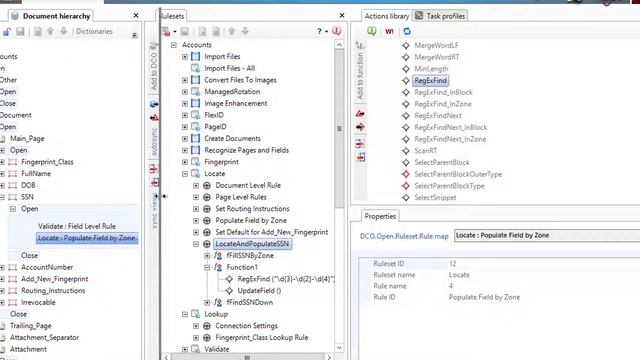Open the Properties tab
The width and height of the screenshot is (640, 360).
coord(380,216)
